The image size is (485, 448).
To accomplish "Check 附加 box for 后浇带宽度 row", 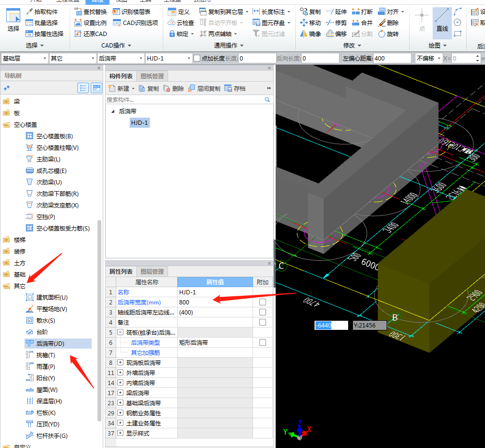I will [263, 302].
